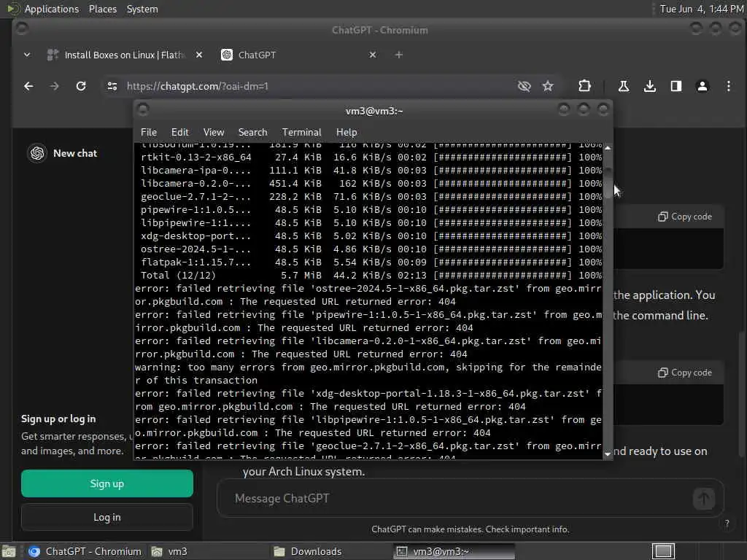The image size is (747, 560).
Task: Toggle the side panel icon
Action: (676, 86)
